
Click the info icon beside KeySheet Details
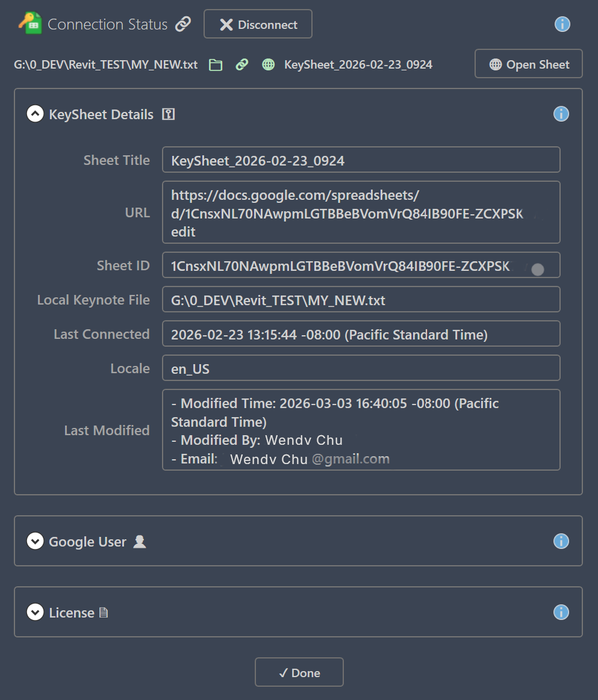click(561, 114)
